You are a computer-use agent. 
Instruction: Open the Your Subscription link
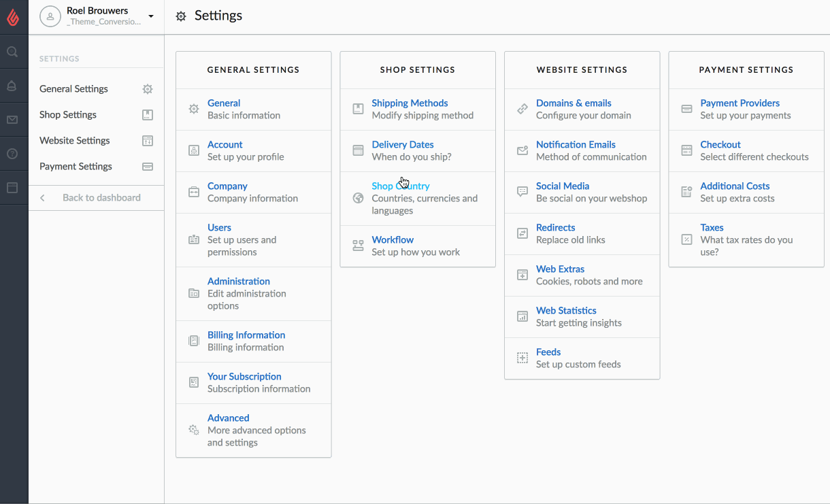point(244,377)
